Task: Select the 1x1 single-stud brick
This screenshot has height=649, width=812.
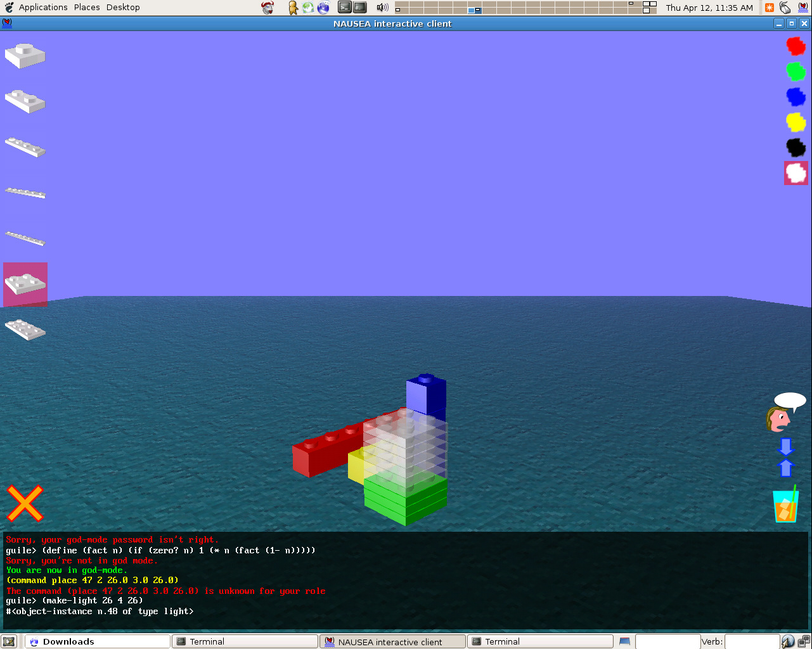Action: pos(25,56)
